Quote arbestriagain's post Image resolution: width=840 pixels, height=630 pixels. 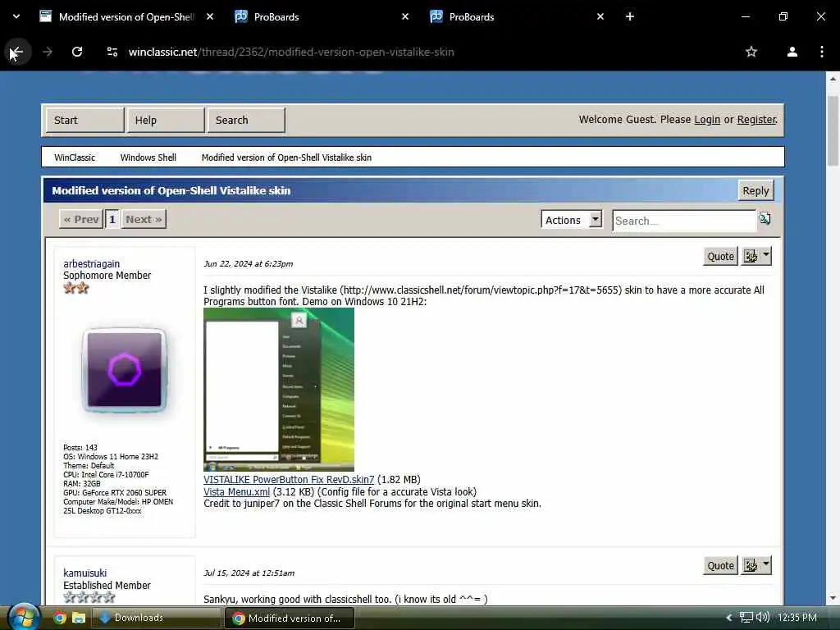click(720, 256)
